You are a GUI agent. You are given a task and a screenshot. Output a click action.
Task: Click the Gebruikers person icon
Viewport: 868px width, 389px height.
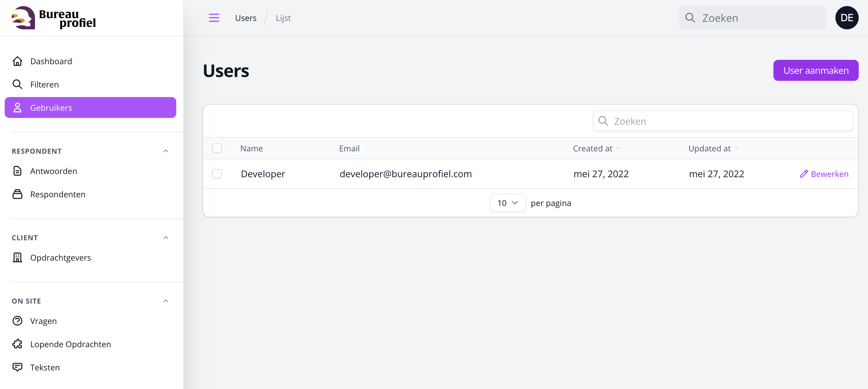(x=17, y=108)
